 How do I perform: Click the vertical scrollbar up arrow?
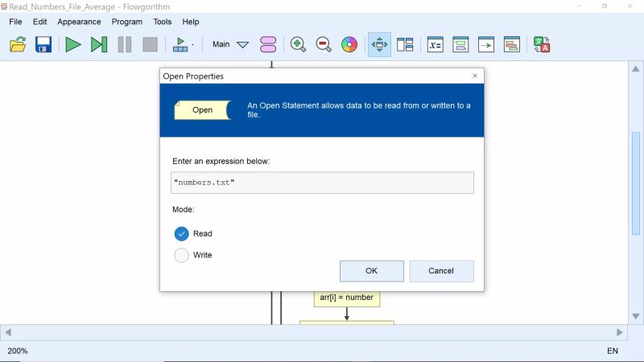coord(636,68)
